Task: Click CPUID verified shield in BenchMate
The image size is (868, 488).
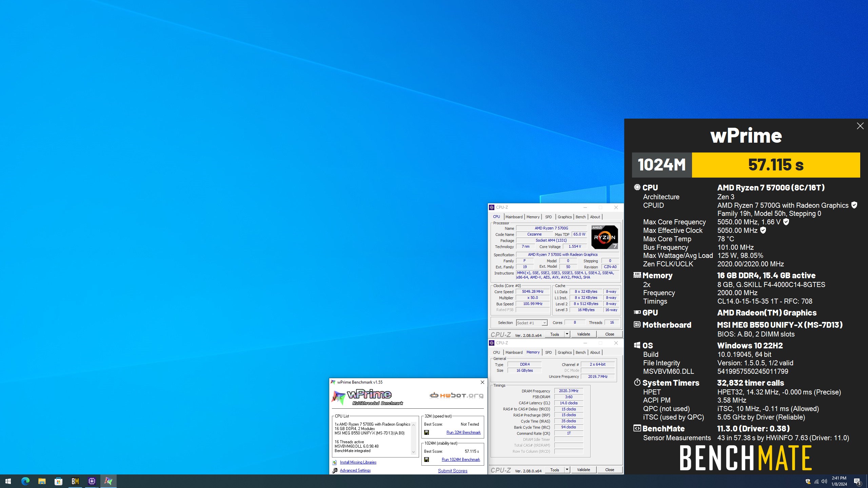Action: [x=854, y=205]
